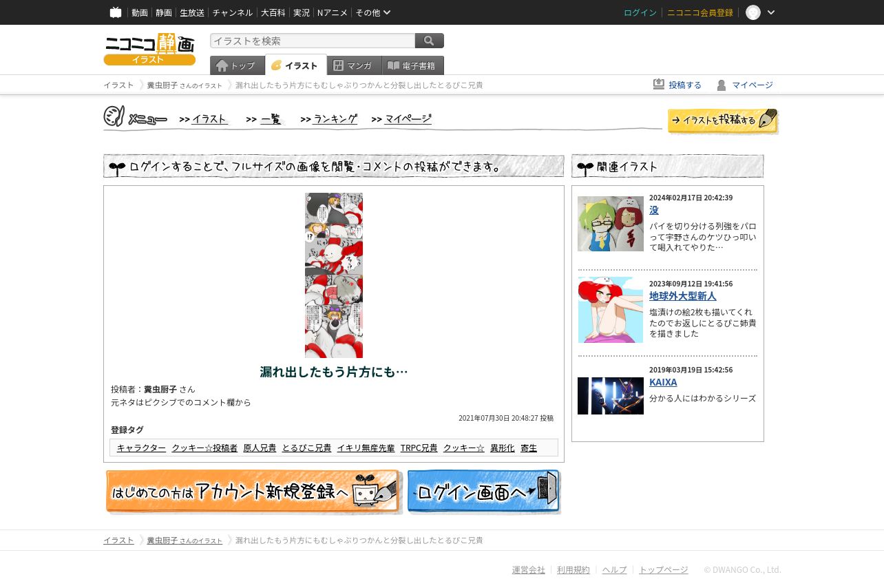Click the マイページ link in sub header
The height and width of the screenshot is (588, 884).
pyautogui.click(x=753, y=85)
